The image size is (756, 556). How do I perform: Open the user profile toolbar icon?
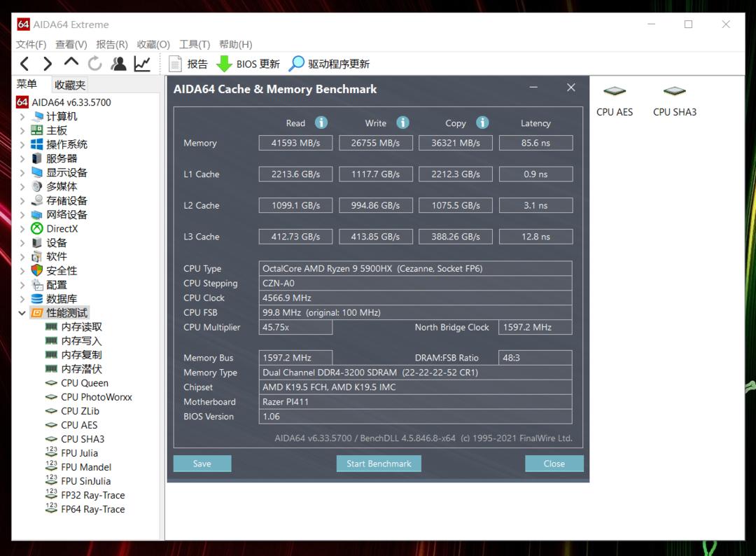point(118,64)
